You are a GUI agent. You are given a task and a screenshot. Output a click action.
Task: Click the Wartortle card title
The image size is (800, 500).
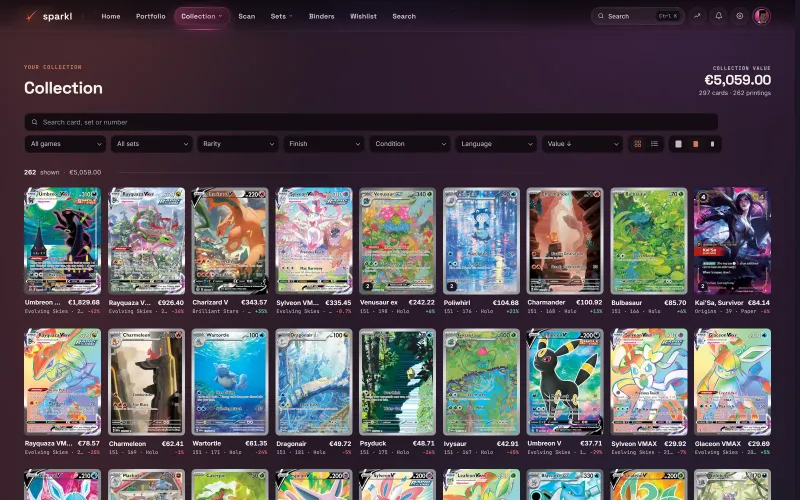[207, 443]
